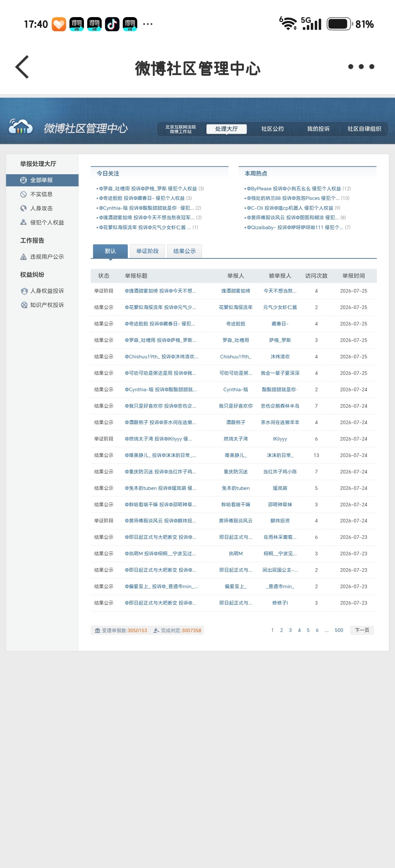Screen dimensions: 395x868
Task: Open 本周热点 item @ByPlease 投诉@小狗五幺幺
Action: click(x=294, y=189)
